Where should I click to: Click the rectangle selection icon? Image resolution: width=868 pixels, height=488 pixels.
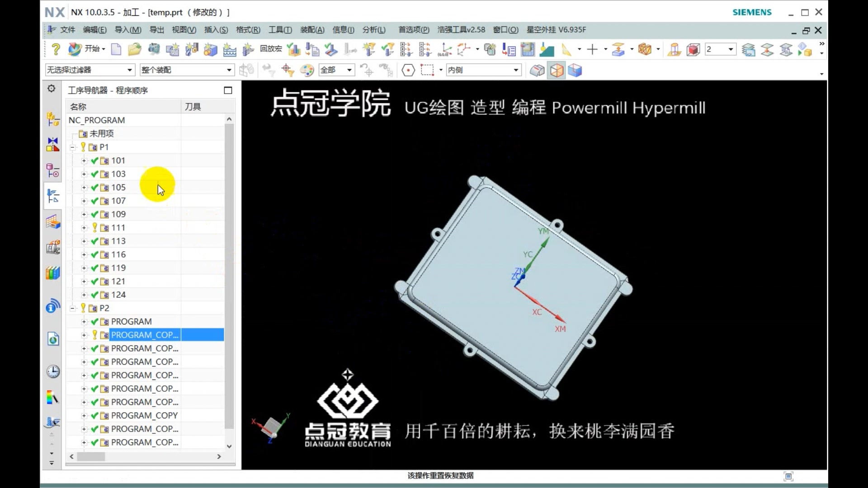click(427, 70)
